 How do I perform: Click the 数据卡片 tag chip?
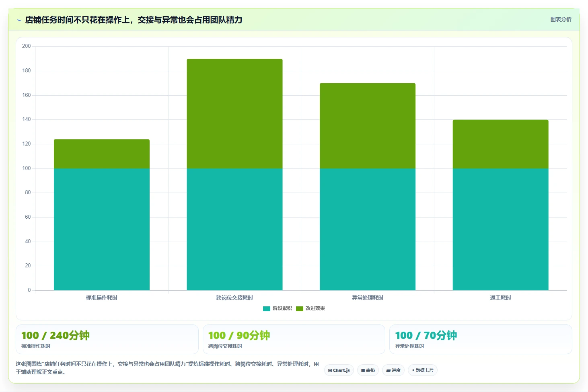423,370
